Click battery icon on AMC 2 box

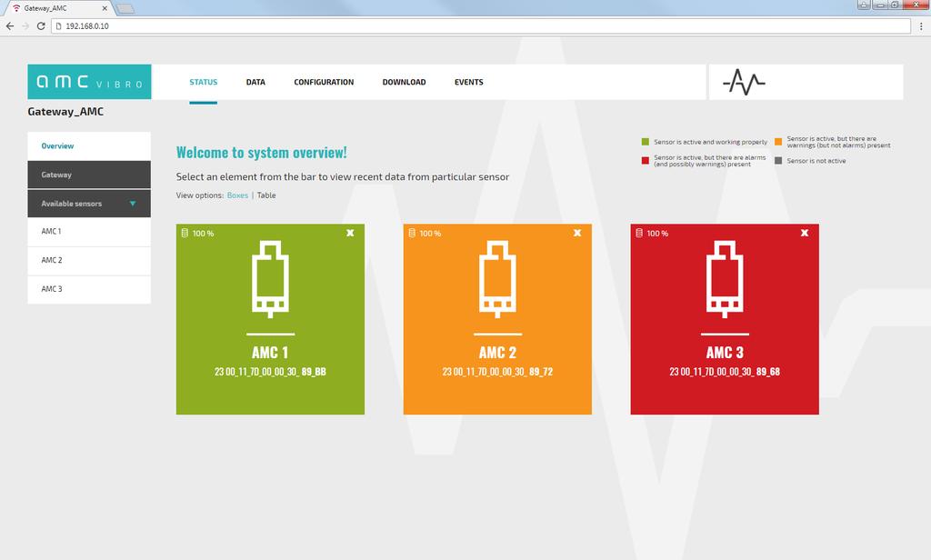[x=412, y=233]
